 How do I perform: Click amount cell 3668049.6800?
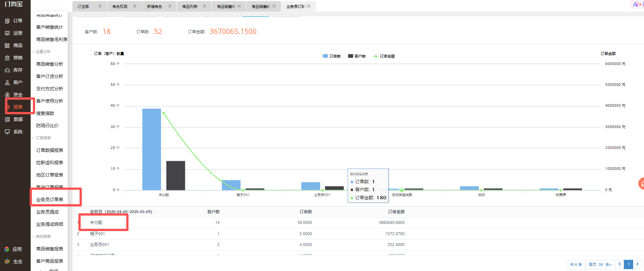click(x=391, y=222)
